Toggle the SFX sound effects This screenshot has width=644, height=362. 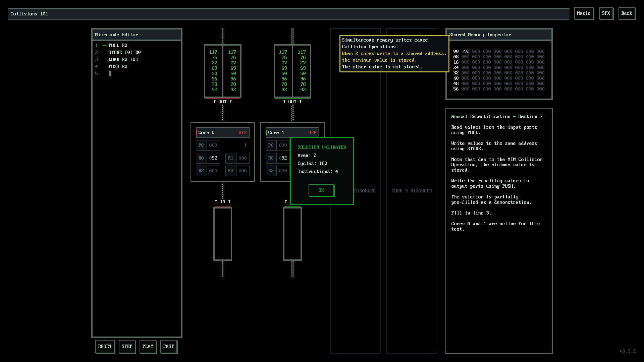point(606,13)
